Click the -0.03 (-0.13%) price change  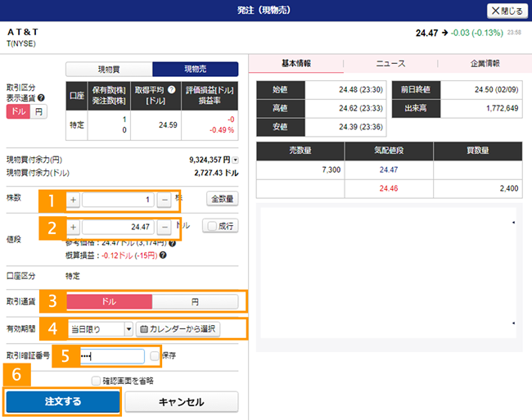pos(476,33)
